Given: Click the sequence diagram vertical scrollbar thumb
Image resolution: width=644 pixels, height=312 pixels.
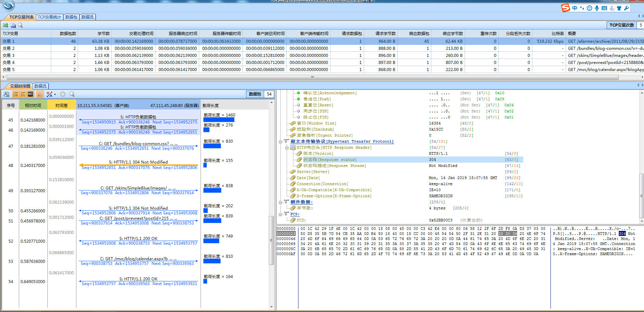Looking at the screenshot, I should click(271, 240).
